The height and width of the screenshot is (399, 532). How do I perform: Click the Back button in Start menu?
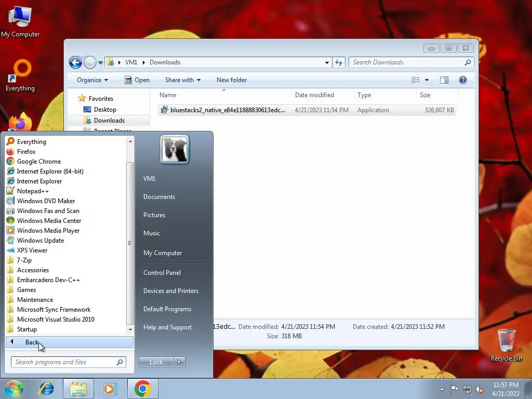pyautogui.click(x=69, y=342)
